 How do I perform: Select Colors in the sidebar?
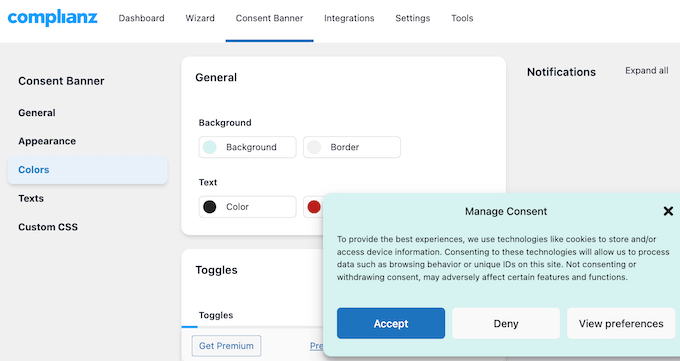88,170
